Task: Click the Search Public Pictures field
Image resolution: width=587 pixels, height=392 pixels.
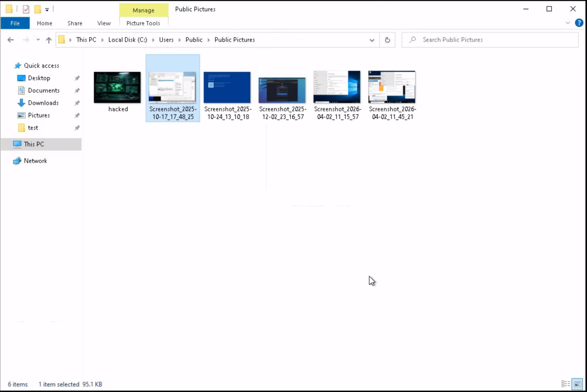Action: tap(490, 40)
